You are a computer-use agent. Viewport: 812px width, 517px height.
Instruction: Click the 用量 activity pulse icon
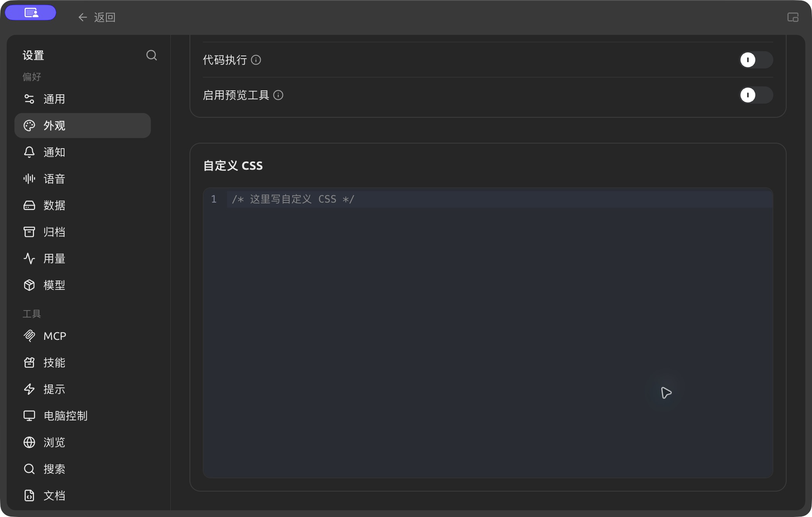(x=29, y=258)
